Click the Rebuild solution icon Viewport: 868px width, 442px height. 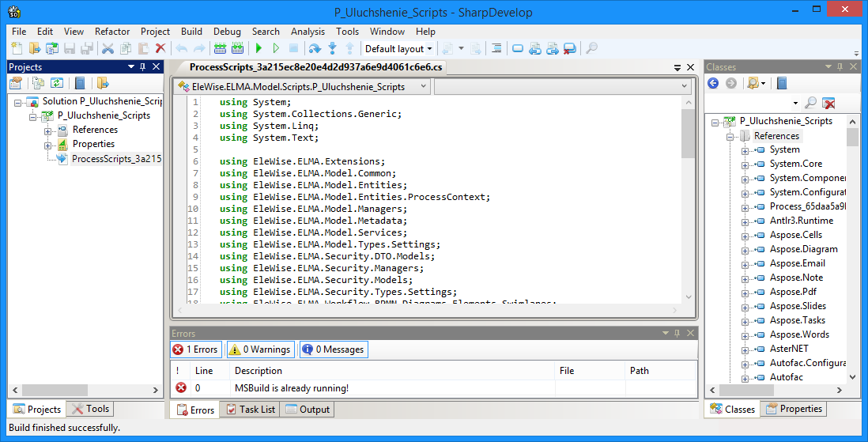pos(237,49)
